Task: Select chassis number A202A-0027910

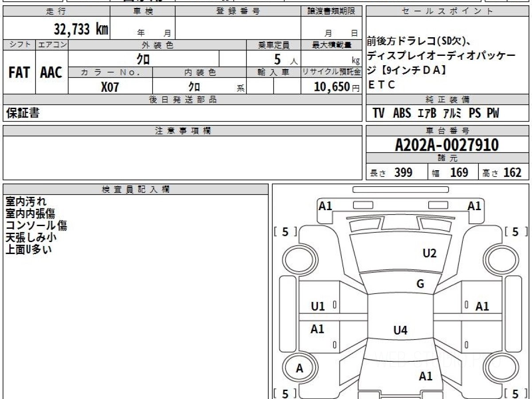Action: tap(447, 145)
